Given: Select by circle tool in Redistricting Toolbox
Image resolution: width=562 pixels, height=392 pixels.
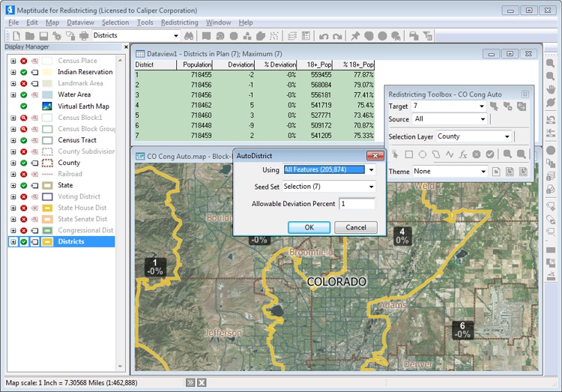Looking at the screenshot, I should [x=422, y=154].
